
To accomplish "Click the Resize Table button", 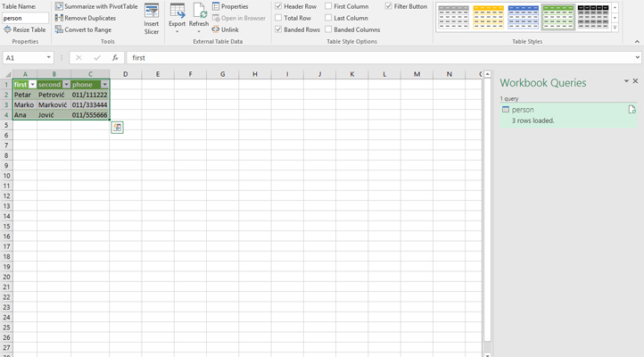I will click(25, 29).
